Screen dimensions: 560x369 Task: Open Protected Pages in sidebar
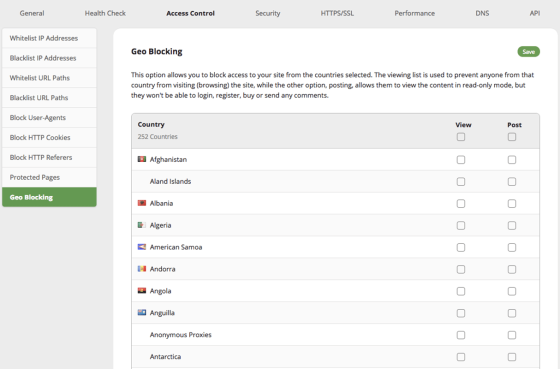tap(49, 177)
